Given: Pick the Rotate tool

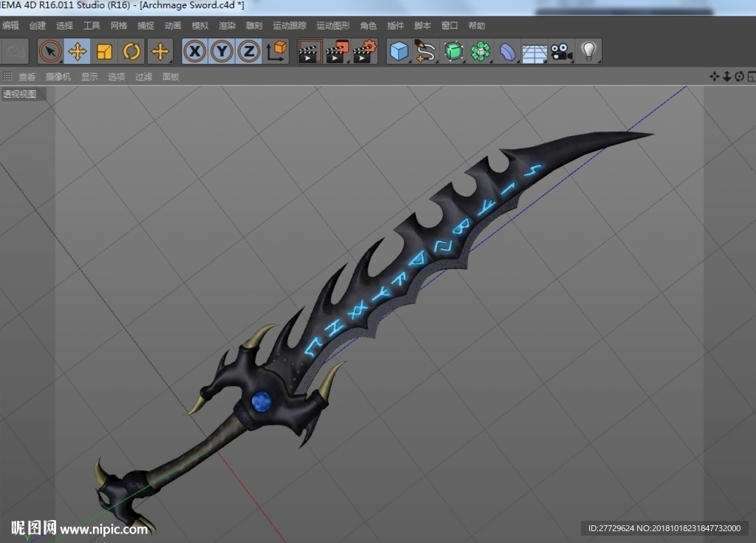Looking at the screenshot, I should 131,51.
